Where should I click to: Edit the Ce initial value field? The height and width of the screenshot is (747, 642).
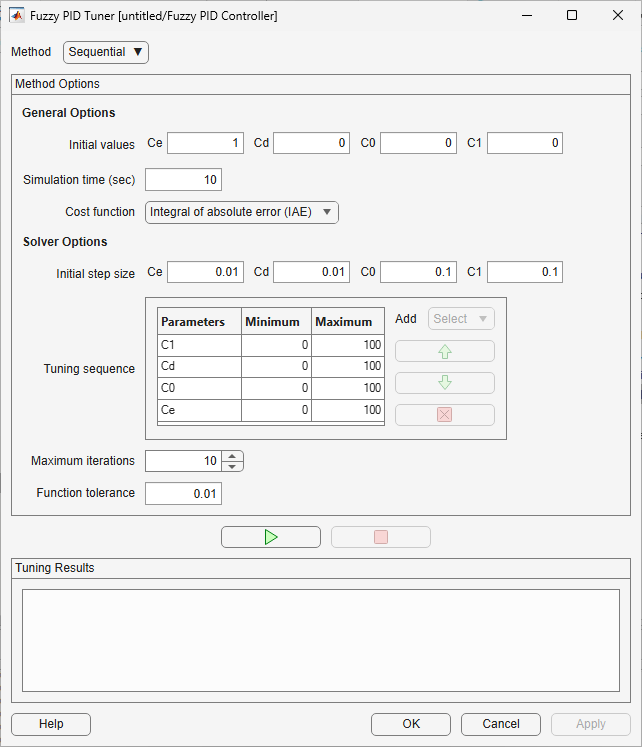pos(205,143)
